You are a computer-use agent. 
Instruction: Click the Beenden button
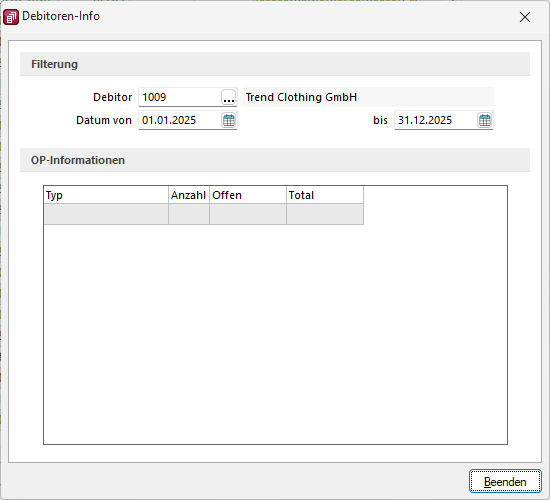tap(505, 481)
